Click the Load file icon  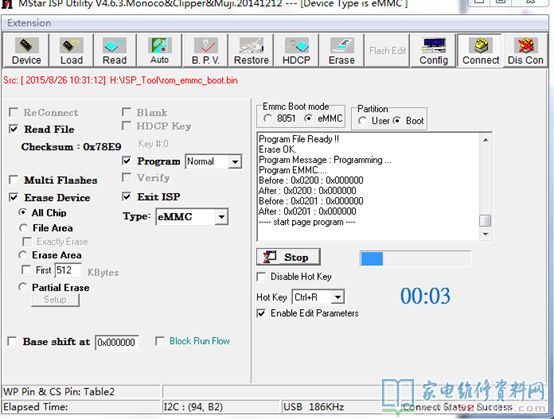coord(71,51)
